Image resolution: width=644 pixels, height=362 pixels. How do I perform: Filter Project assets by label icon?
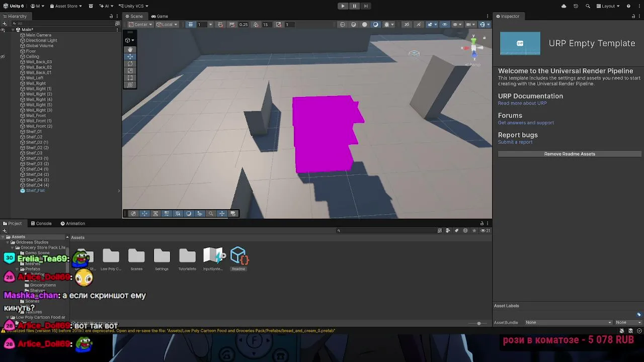point(457,231)
